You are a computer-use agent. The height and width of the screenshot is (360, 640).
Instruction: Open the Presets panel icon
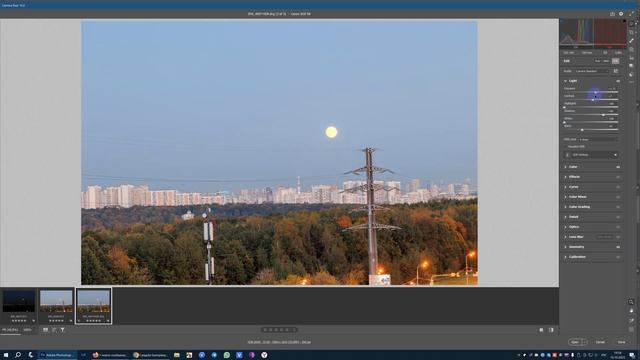pos(631,75)
